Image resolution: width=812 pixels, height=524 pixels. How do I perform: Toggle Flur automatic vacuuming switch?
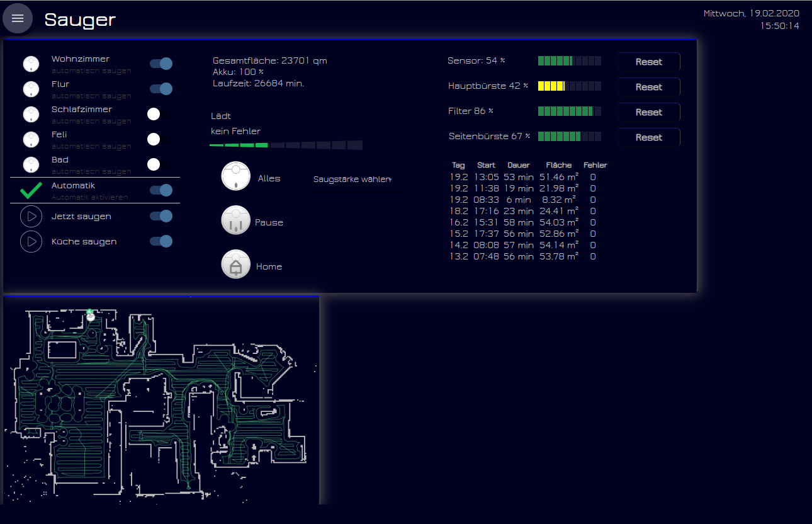(x=161, y=89)
